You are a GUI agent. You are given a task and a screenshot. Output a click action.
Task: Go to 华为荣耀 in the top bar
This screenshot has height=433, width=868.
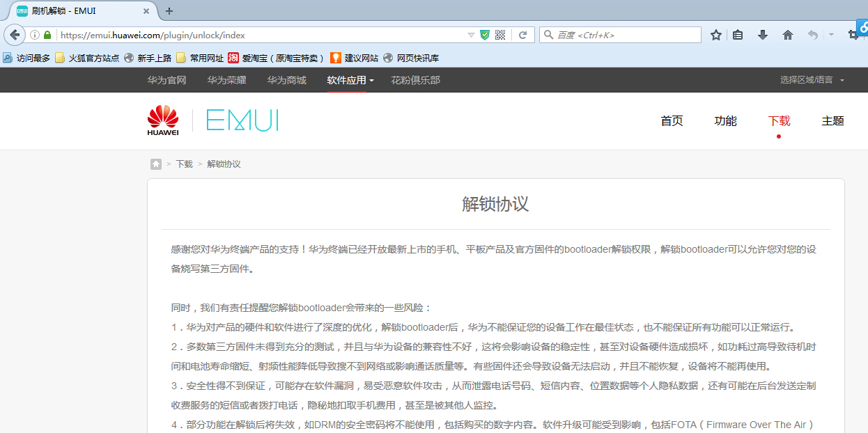226,80
